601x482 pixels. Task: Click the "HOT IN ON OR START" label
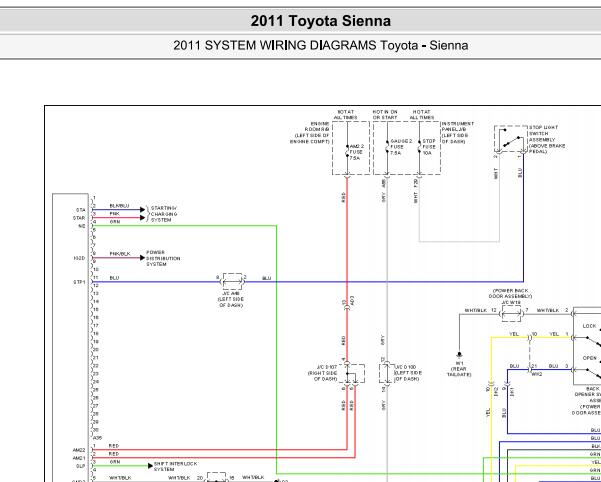click(x=385, y=115)
